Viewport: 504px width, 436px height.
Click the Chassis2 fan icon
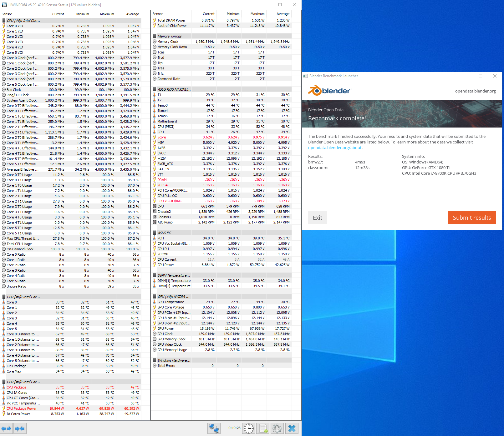[x=155, y=212]
